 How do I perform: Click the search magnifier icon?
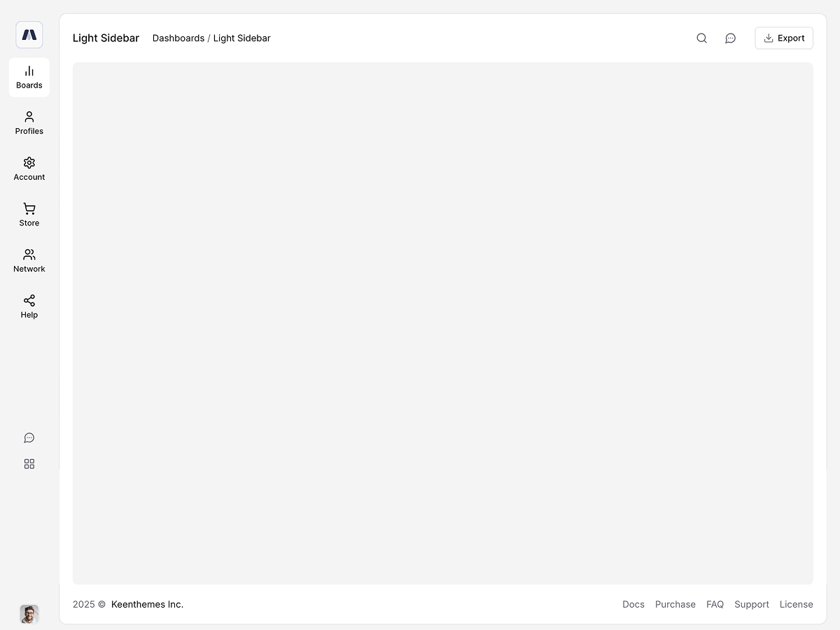coord(701,38)
